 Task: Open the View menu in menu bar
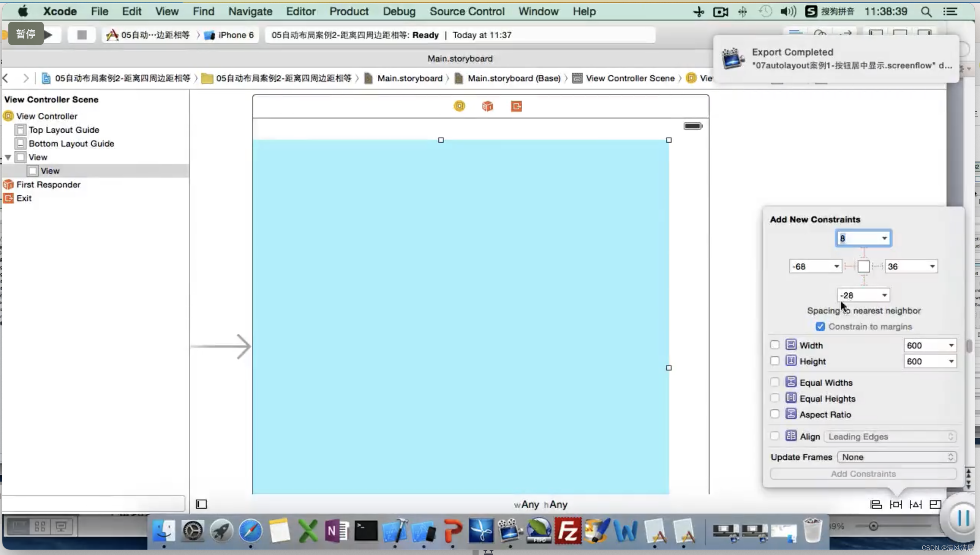[x=167, y=11]
